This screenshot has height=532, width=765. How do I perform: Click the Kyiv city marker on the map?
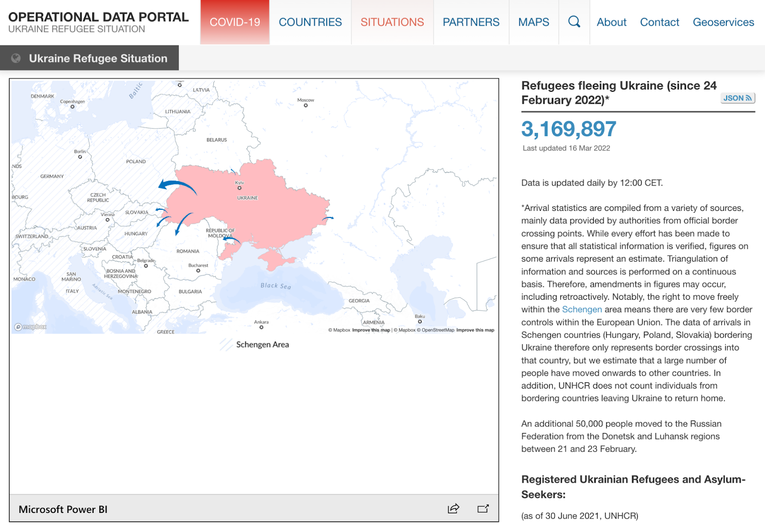pos(240,188)
